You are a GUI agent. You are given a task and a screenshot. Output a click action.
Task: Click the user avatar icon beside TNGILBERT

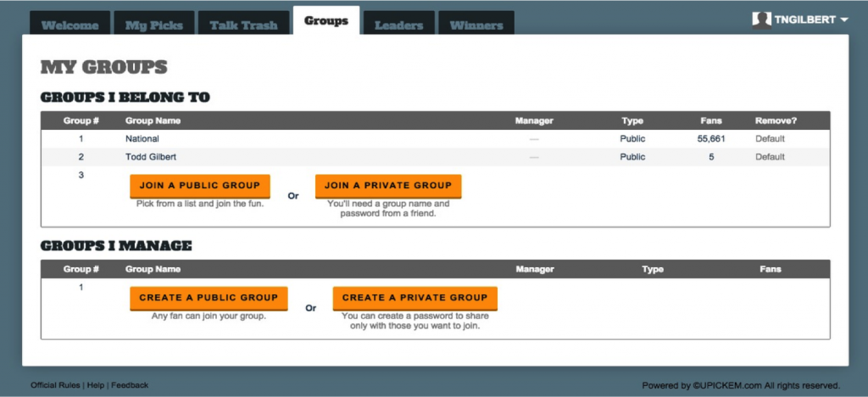coord(761,20)
